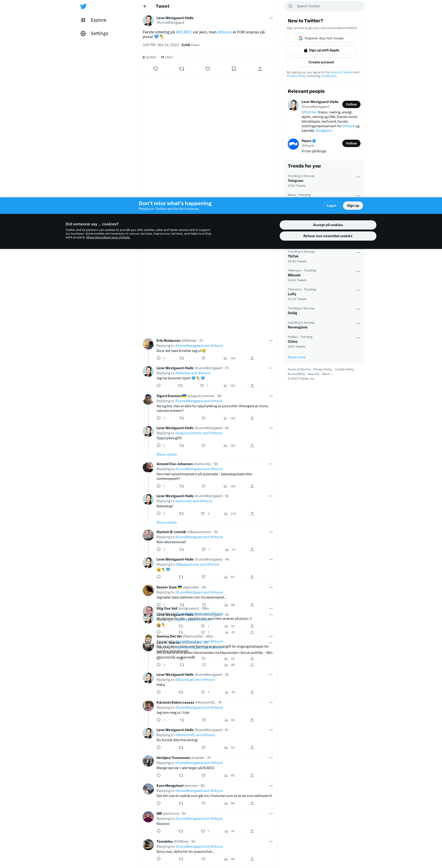The width and height of the screenshot is (442, 868).
Task: Like Erik Reidarsen's reply
Action: tap(203, 358)
